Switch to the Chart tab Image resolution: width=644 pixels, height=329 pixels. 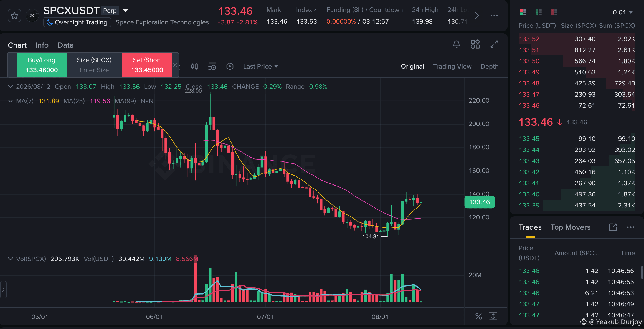click(x=17, y=45)
